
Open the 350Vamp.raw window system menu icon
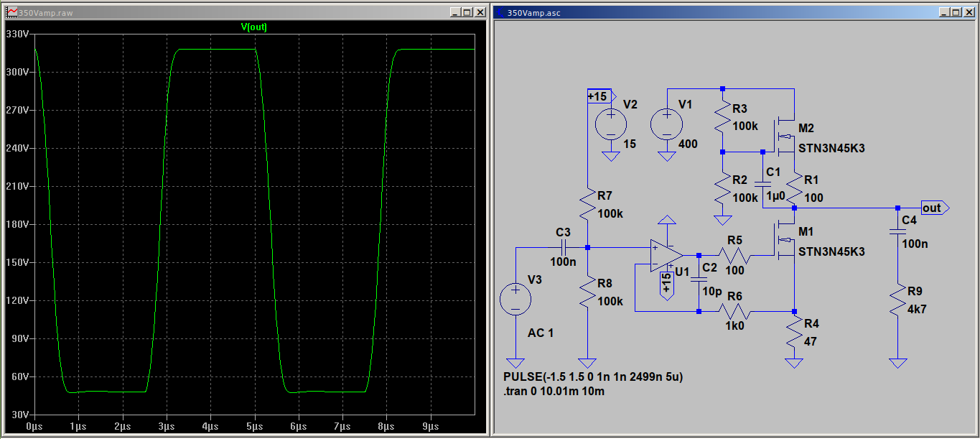click(x=11, y=12)
